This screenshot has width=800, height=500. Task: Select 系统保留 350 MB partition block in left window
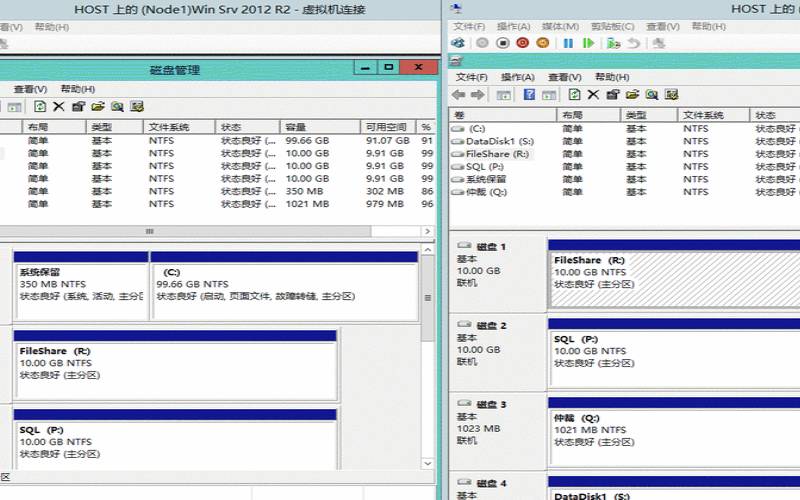(x=81, y=285)
